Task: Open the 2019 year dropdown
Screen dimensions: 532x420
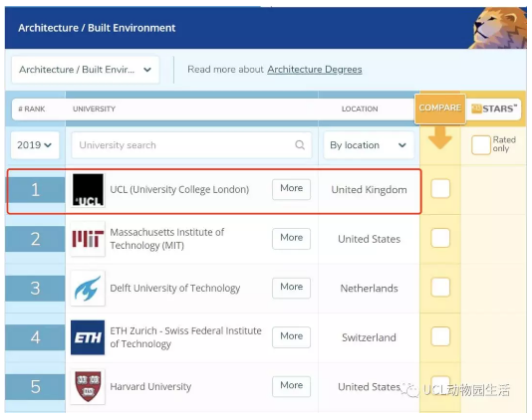Action: coord(35,145)
